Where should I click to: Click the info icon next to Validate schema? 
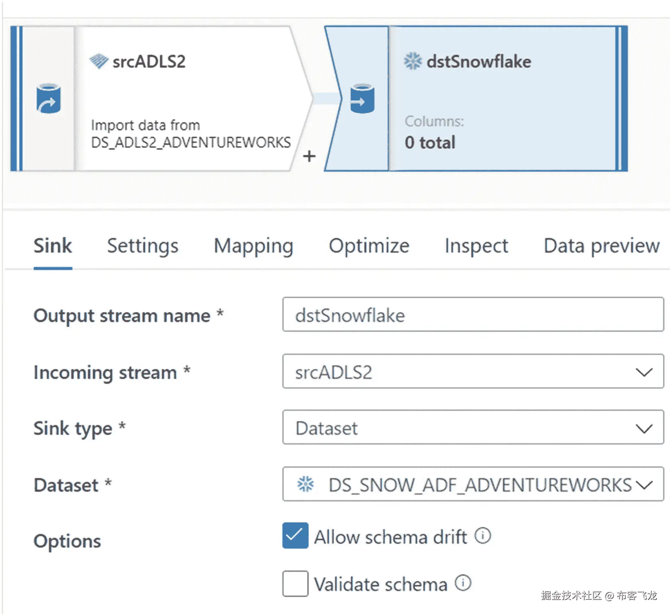463,583
